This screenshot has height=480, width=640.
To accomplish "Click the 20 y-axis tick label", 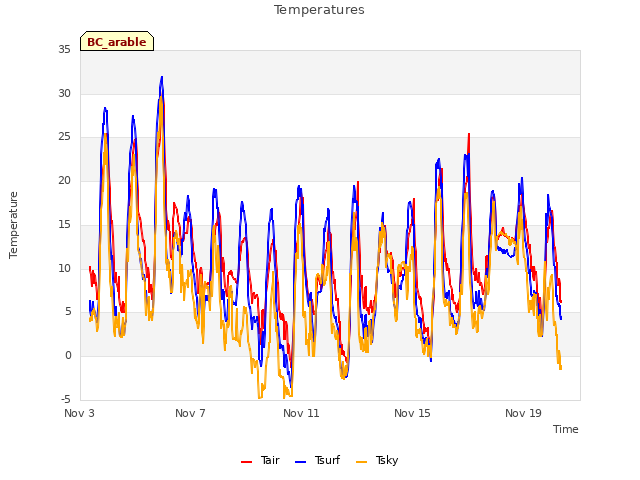I will coord(64,180).
